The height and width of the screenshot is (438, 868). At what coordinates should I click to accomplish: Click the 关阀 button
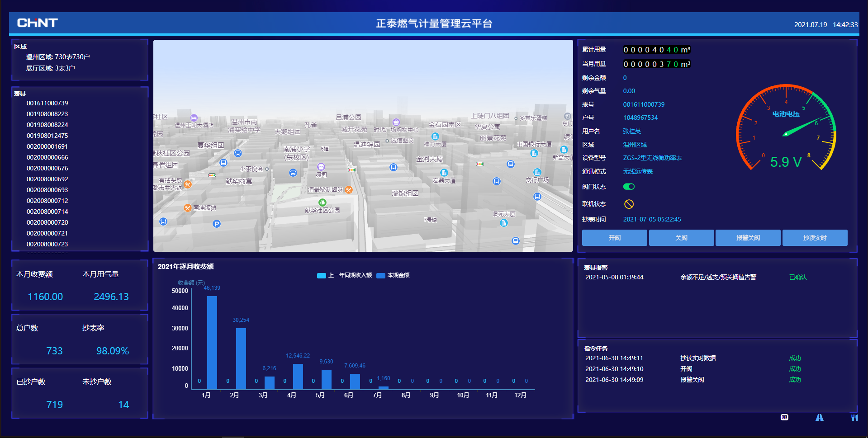tap(681, 238)
